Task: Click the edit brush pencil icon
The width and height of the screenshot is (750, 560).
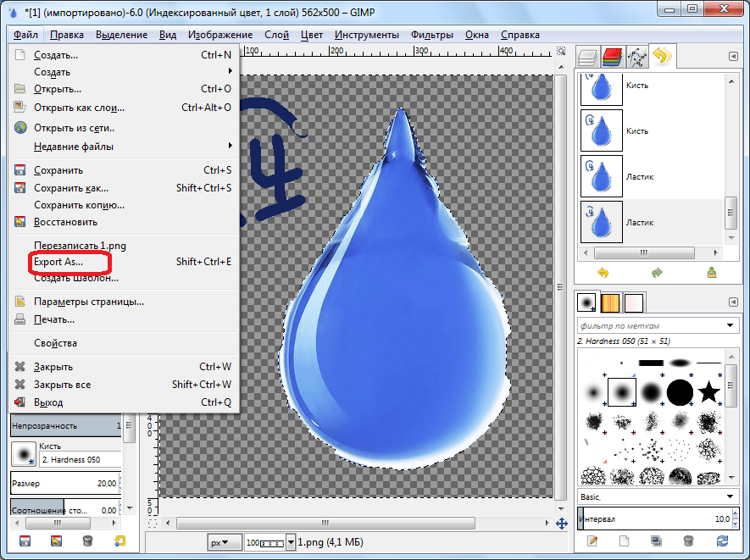Action: click(x=592, y=541)
